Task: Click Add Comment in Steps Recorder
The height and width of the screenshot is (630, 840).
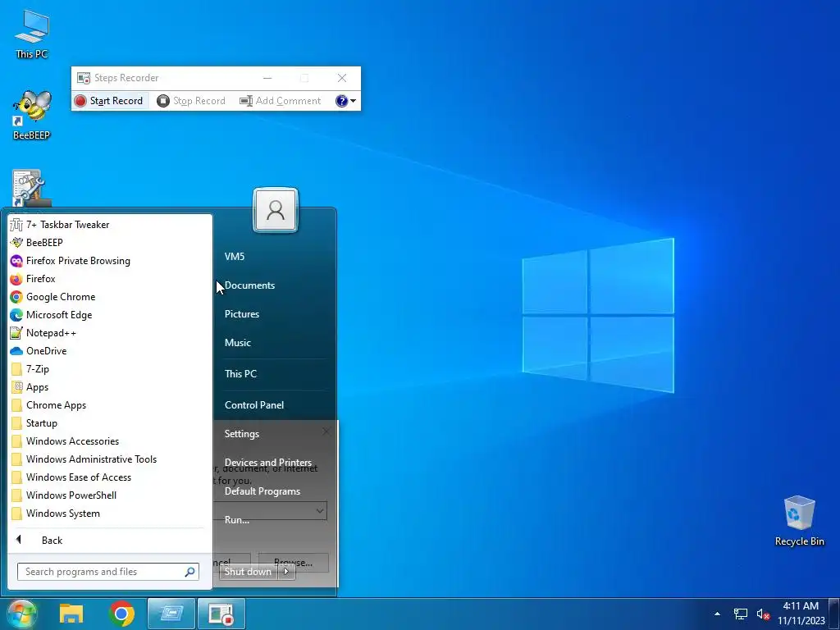Action: (281, 101)
